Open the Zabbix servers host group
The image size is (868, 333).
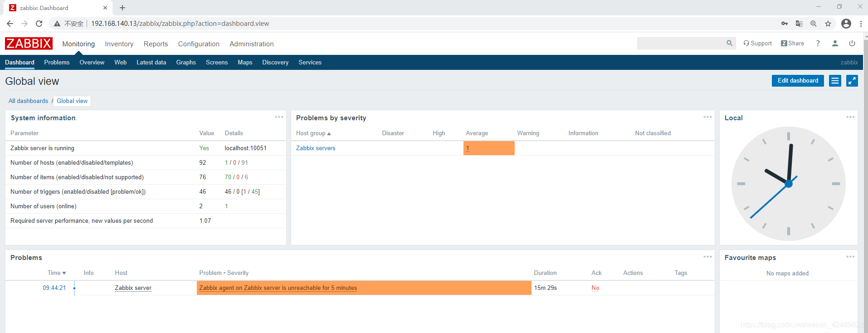coord(316,148)
